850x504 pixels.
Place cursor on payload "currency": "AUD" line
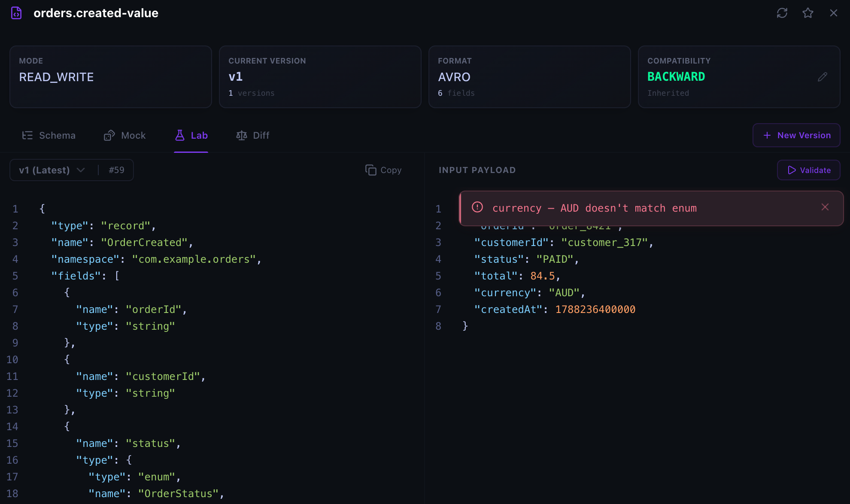[530, 293]
